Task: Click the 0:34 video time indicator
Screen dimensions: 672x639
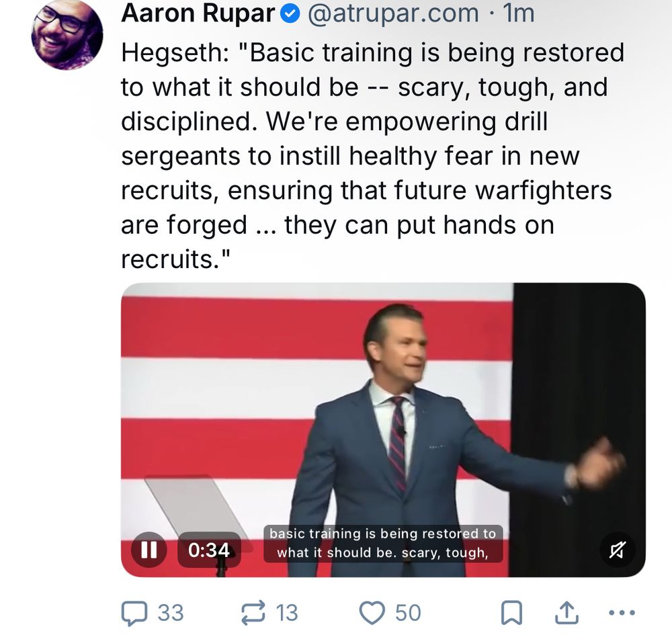Action: (209, 550)
